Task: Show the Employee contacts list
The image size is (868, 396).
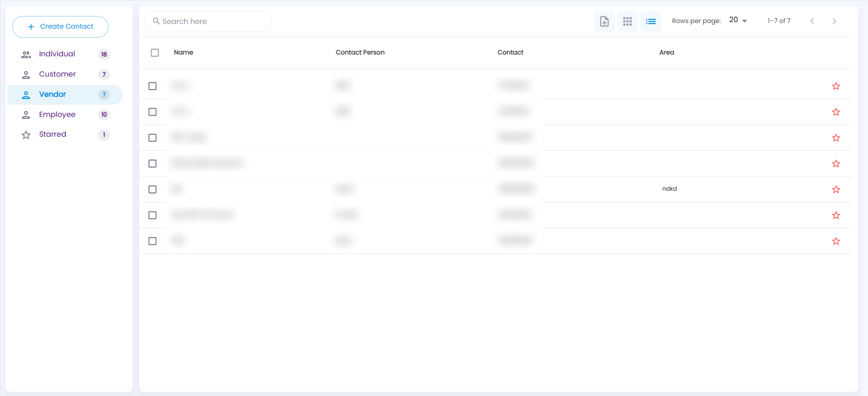Action: [65, 115]
